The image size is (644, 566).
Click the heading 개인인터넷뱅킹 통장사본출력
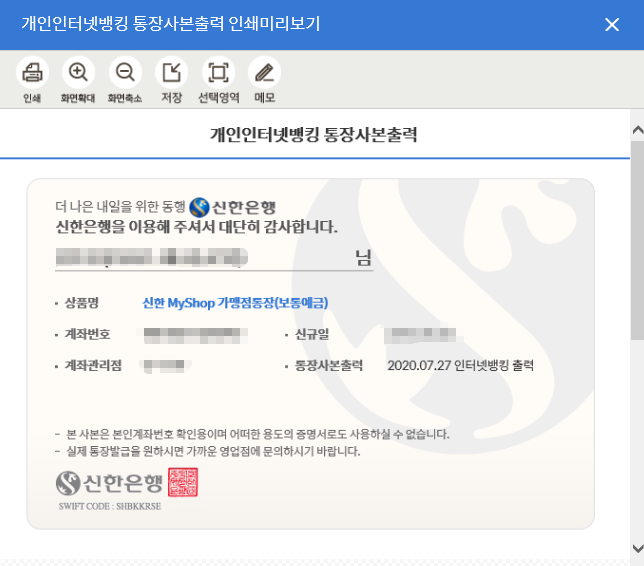pos(314,134)
